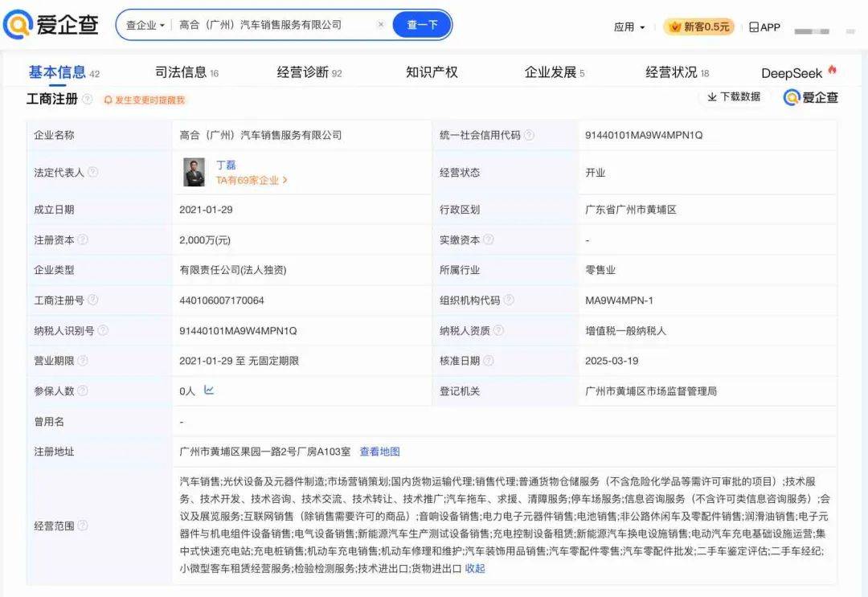Image resolution: width=868 pixels, height=597 pixels.
Task: Click the 纳税人资质 value 增值税一般纳税人
Action: click(x=625, y=331)
